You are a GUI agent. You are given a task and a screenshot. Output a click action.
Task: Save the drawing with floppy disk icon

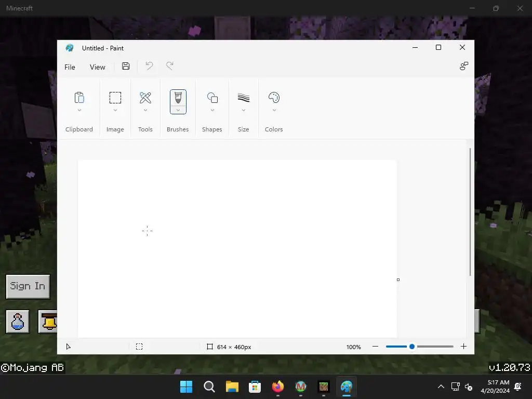click(126, 66)
